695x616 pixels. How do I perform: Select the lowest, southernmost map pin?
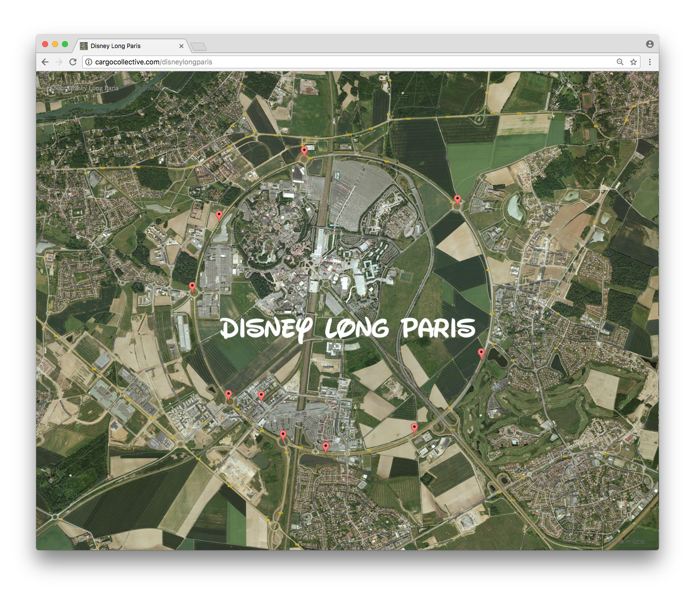[x=325, y=448]
